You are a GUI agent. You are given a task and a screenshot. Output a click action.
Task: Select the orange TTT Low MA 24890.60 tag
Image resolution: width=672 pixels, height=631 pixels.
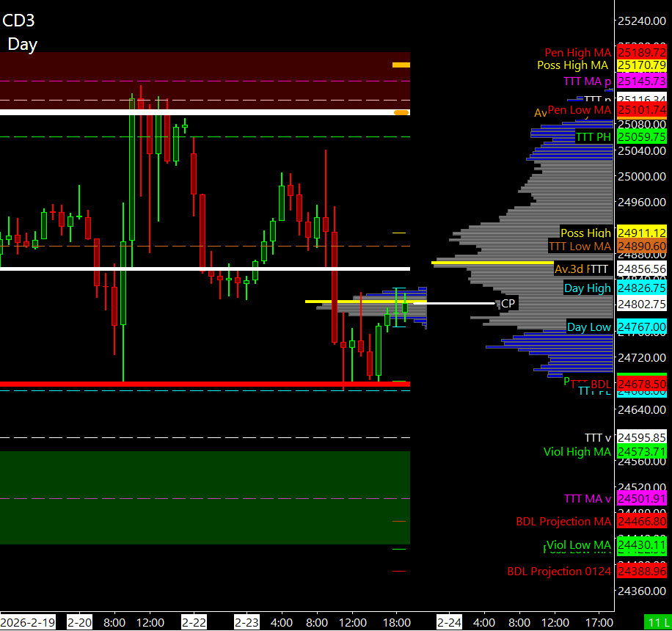[x=641, y=247]
